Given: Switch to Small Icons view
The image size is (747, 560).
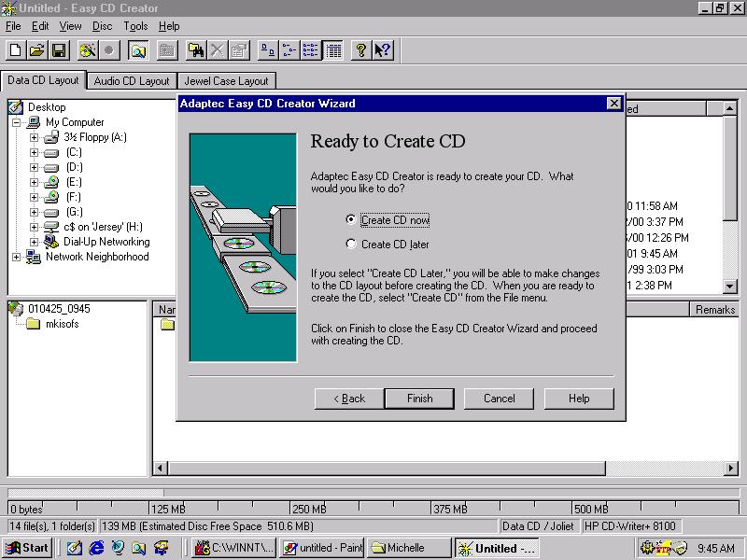Looking at the screenshot, I should pyautogui.click(x=289, y=50).
